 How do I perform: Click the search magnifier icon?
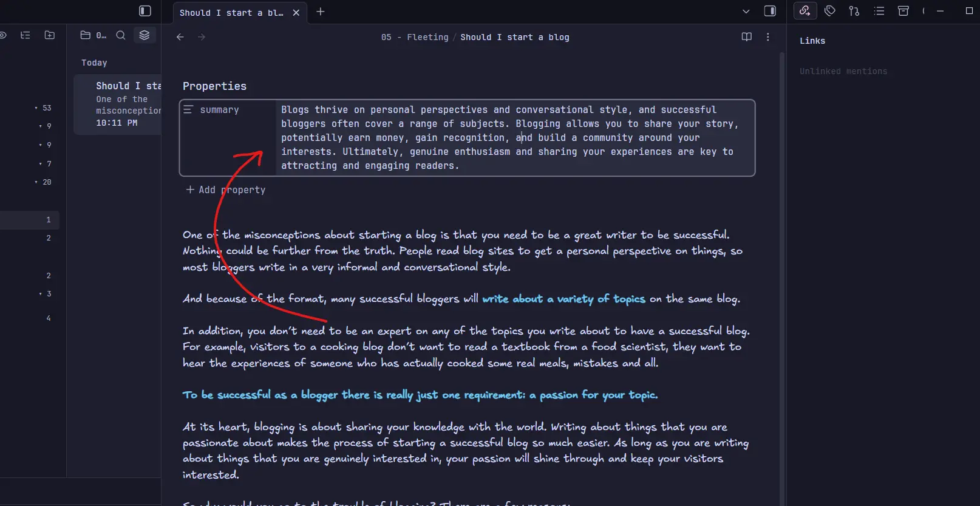tap(121, 35)
